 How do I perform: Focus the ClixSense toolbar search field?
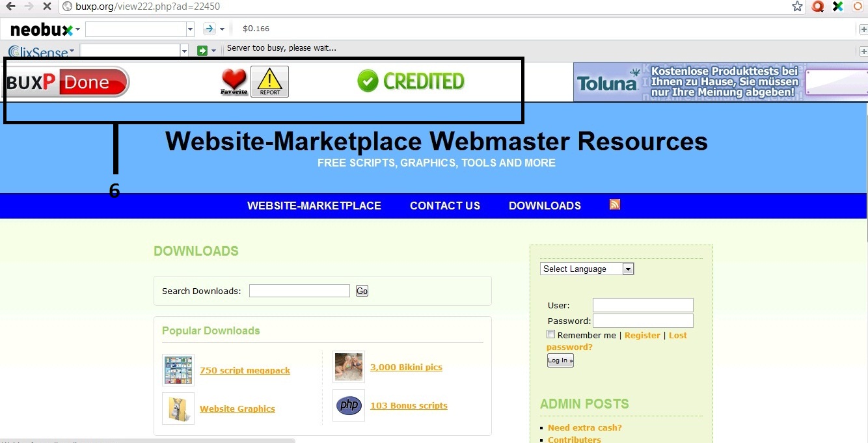click(130, 51)
